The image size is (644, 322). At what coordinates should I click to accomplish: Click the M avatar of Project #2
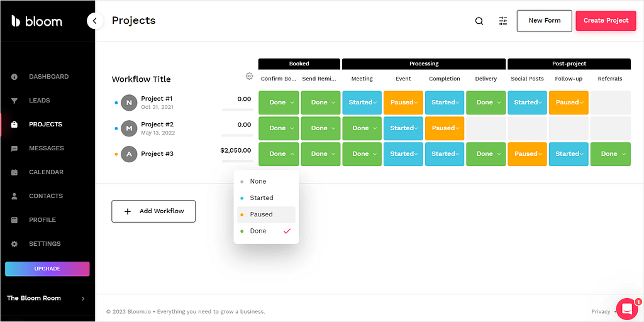[x=129, y=128]
